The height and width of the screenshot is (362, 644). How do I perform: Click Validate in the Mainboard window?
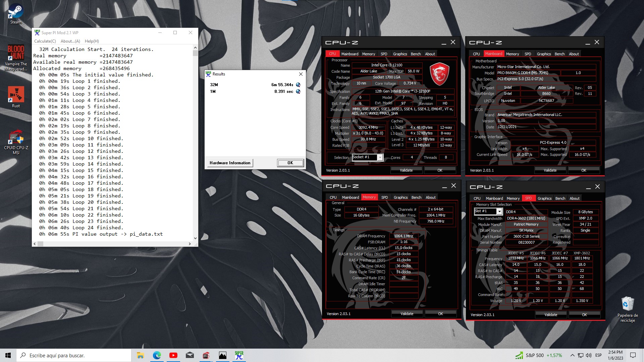[x=550, y=170]
